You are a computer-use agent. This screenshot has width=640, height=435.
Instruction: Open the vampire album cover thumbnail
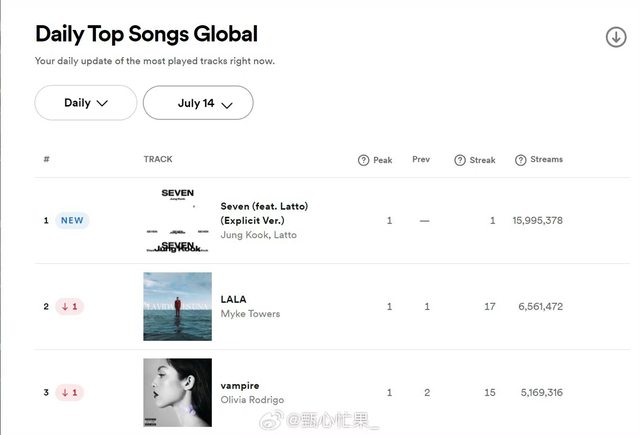coord(177,392)
